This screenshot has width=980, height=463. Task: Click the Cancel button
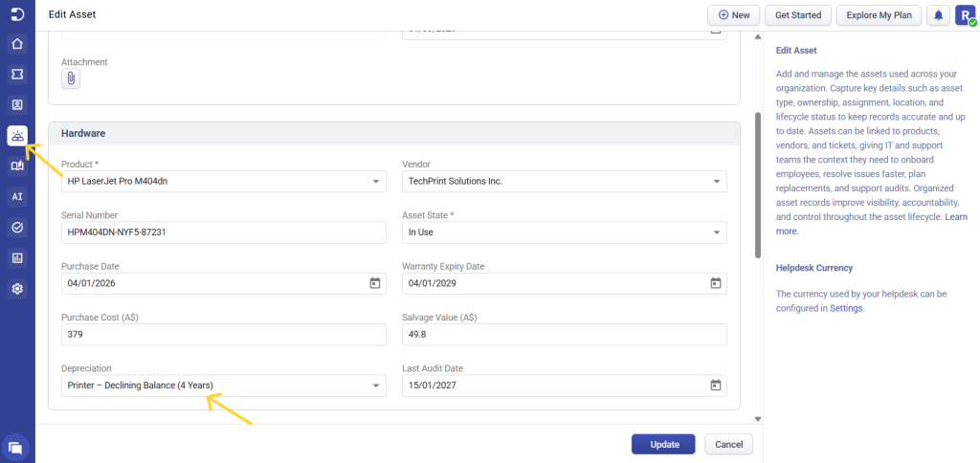(728, 444)
